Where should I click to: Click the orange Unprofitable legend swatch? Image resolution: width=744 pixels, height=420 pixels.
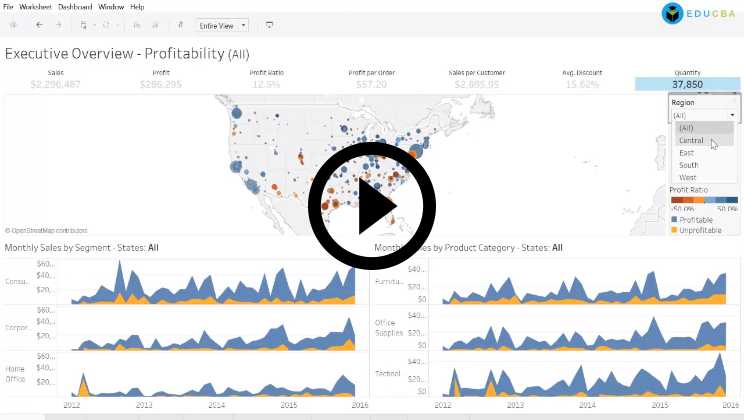tap(675, 229)
